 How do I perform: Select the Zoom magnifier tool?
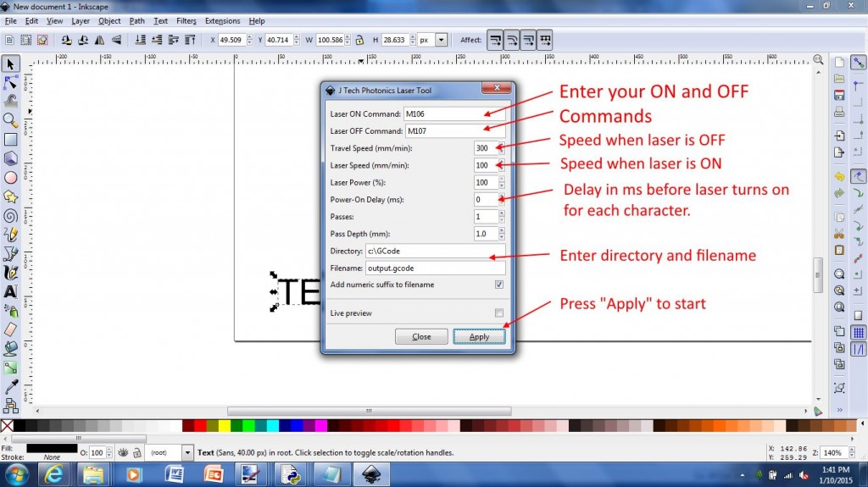[10, 120]
